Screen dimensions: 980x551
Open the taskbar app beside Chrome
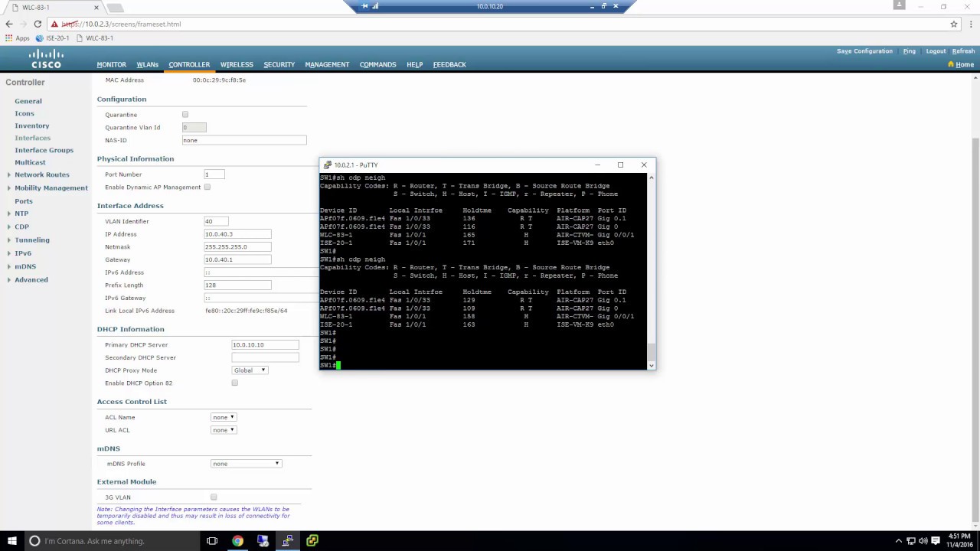[x=263, y=541]
